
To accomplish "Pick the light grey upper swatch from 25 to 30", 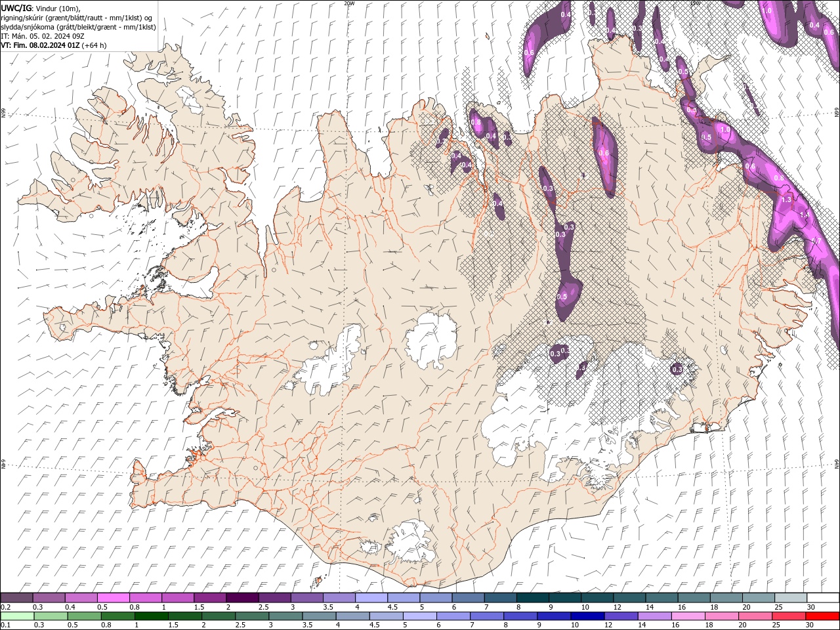I will (x=791, y=598).
